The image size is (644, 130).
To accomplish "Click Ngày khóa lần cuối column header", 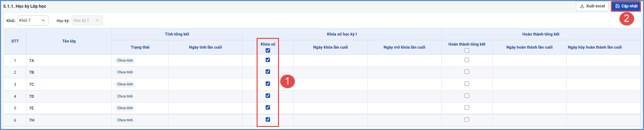I will tap(331, 47).
